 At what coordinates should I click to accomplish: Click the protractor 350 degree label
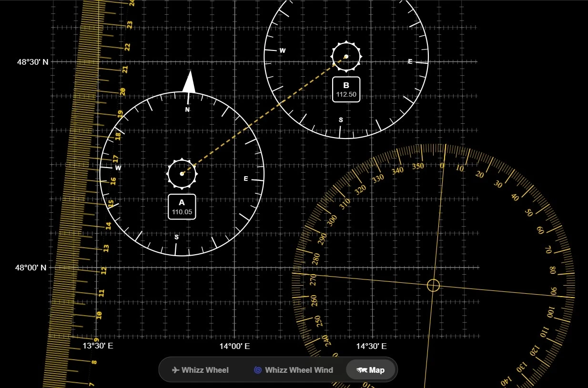click(x=418, y=167)
